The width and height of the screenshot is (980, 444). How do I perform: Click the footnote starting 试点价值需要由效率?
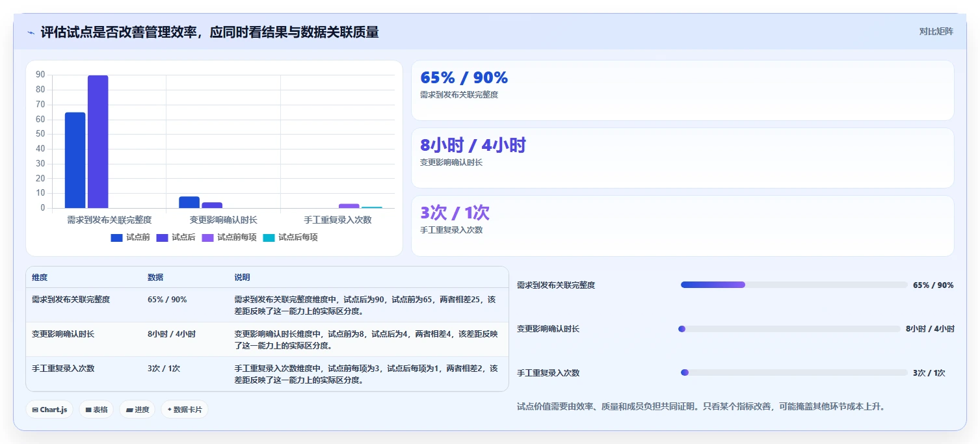point(701,407)
